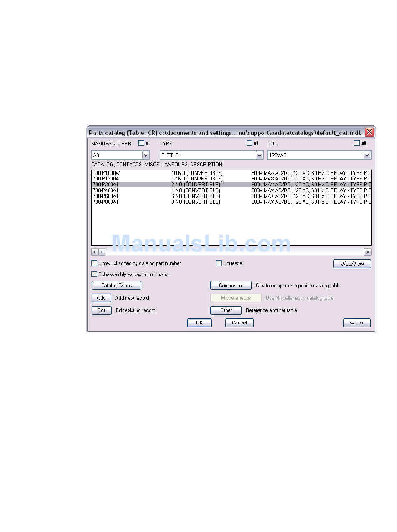Select catalog row 700-P1000A1
Image resolution: width=397 pixels, height=532 pixels.
point(231,173)
